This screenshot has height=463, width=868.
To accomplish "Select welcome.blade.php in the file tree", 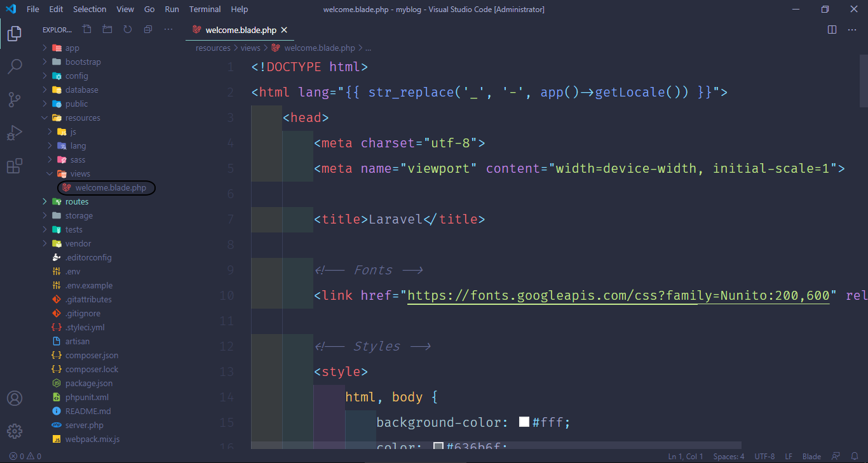I will point(111,187).
